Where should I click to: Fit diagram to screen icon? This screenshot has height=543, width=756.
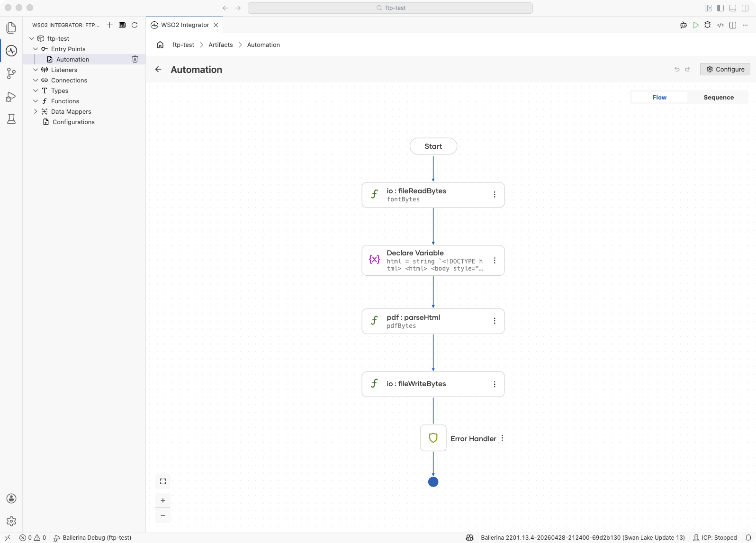coord(163,481)
